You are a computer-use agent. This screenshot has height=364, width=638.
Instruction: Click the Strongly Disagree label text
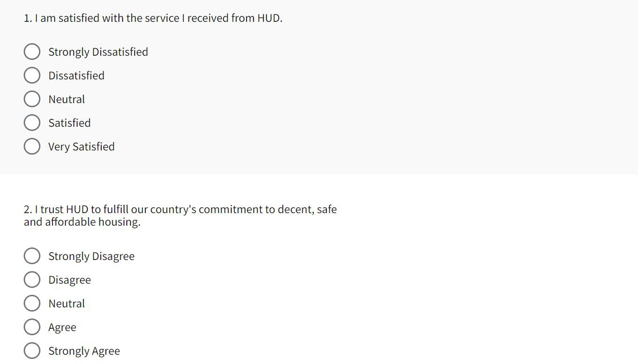click(x=91, y=256)
